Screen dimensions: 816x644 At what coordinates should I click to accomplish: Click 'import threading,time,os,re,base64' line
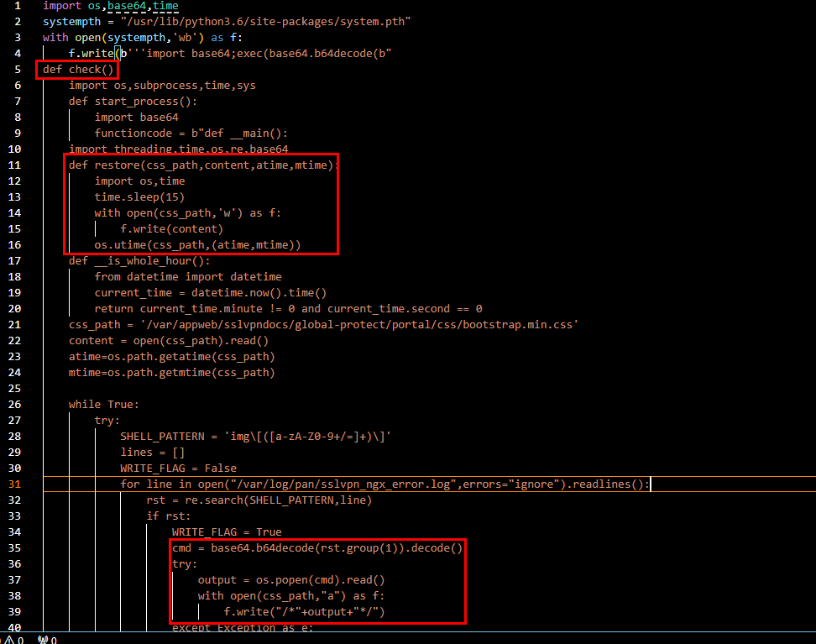pyautogui.click(x=179, y=149)
